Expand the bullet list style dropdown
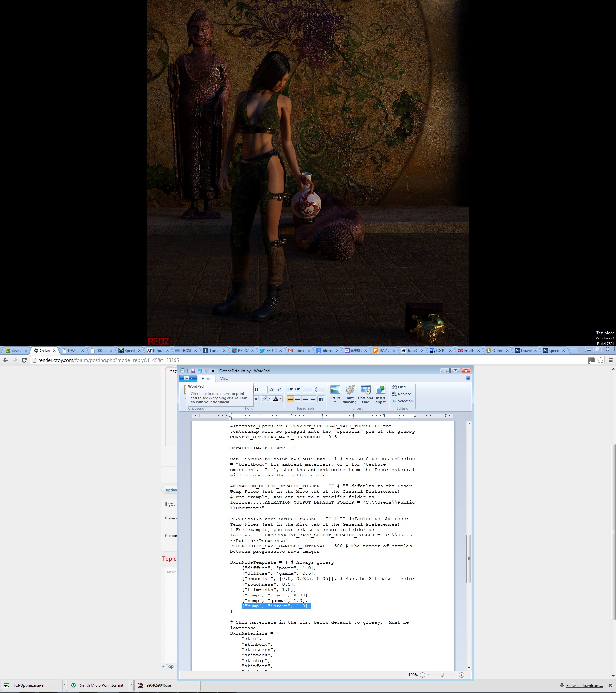 click(x=311, y=389)
